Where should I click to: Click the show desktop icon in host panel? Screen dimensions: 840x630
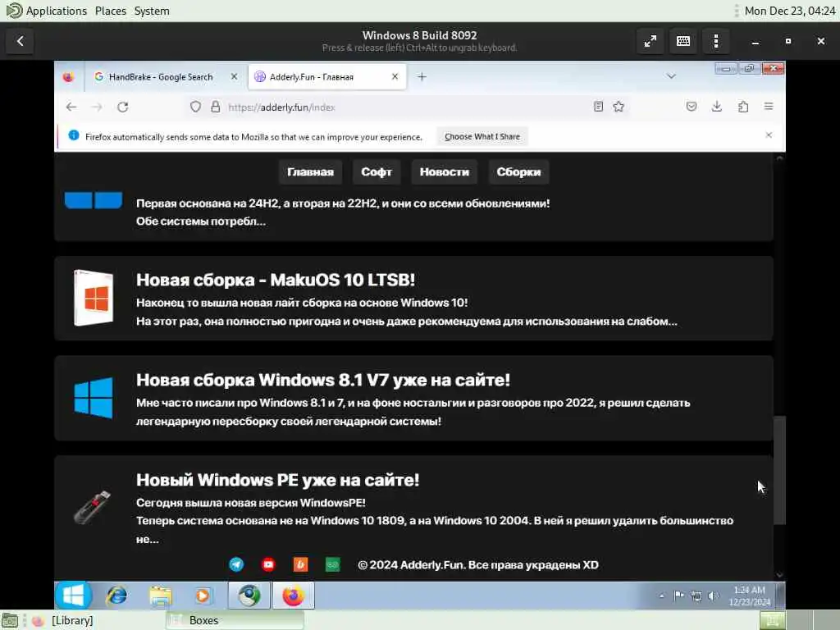pyautogui.click(x=10, y=620)
